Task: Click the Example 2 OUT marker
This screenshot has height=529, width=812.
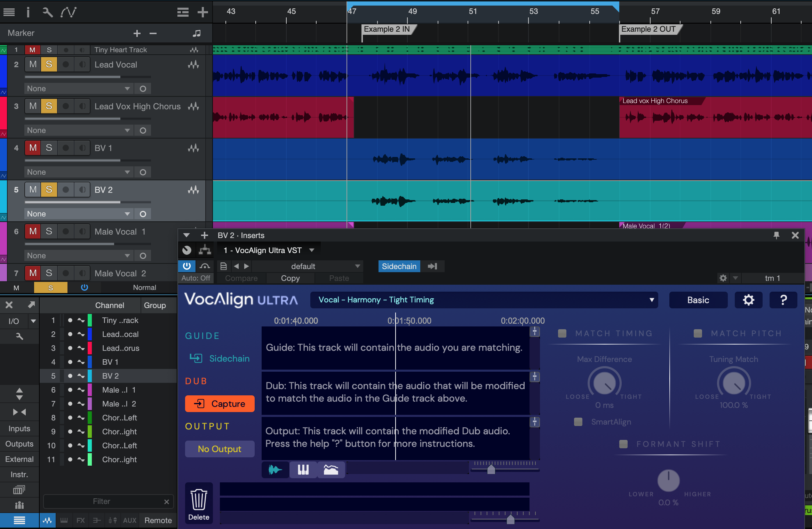Action: (648, 29)
